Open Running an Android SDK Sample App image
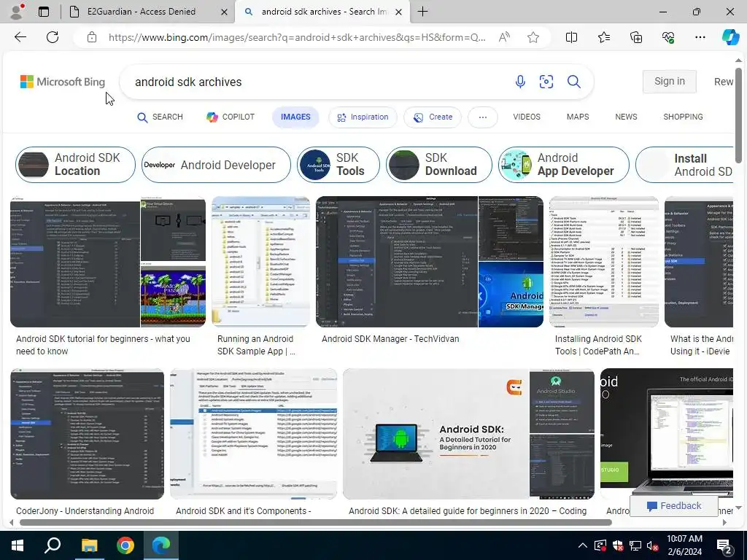 click(260, 262)
